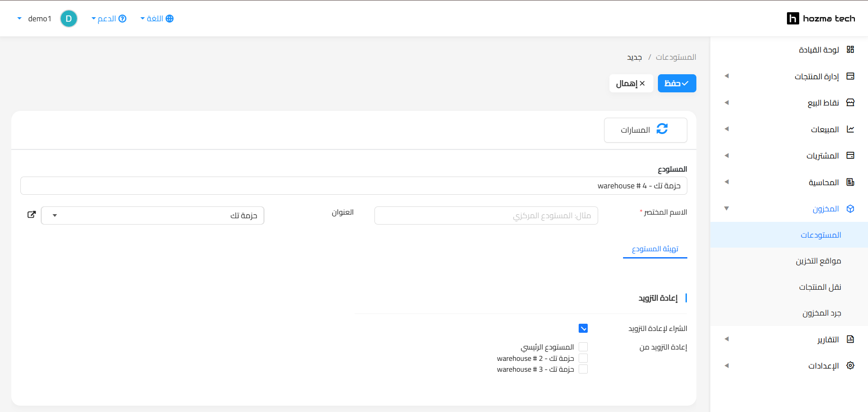Viewport: 868px width, 412px height.
Task: Expand the demo1 user menu
Action: [x=34, y=19]
